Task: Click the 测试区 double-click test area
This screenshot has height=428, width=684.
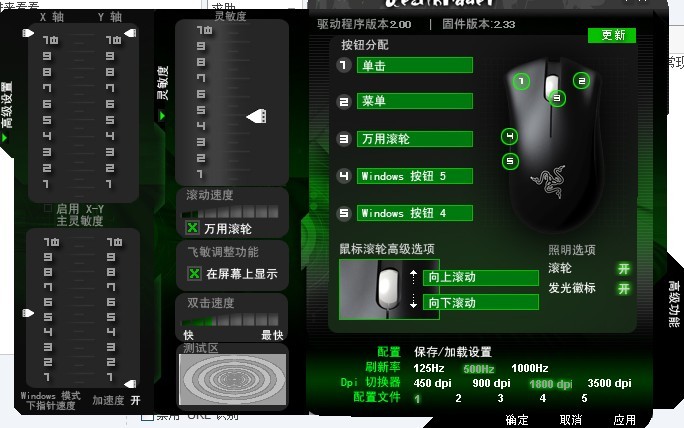Action: coord(233,379)
